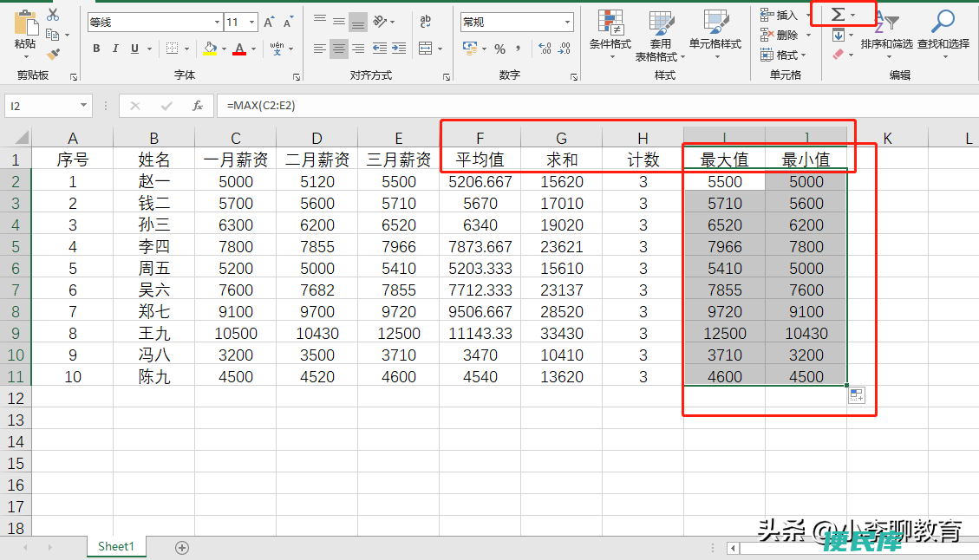Toggle left text alignment
The image size is (979, 560).
tap(320, 48)
